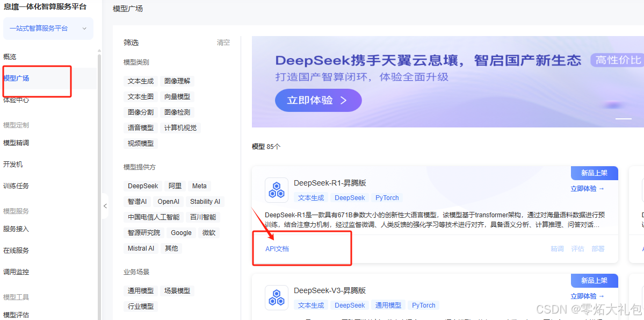644x320 pixels.
Task: Click 精调 on DeepSeek-R1 card
Action: pos(558,248)
